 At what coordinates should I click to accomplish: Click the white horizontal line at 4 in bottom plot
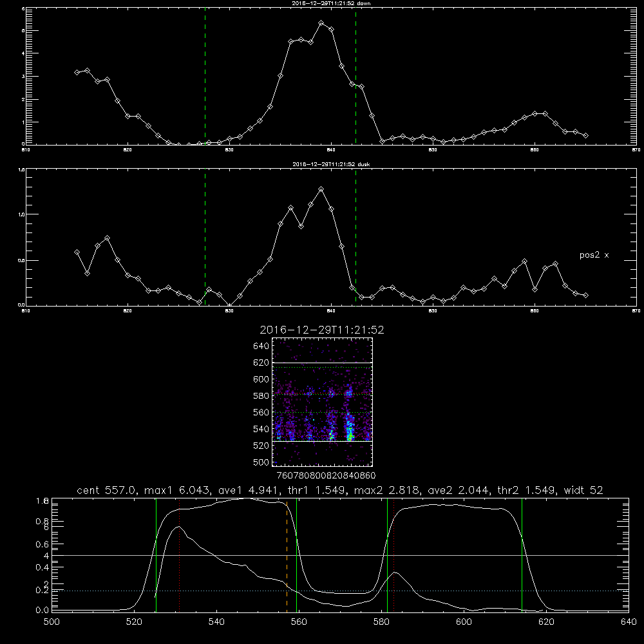pyautogui.click(x=340, y=555)
